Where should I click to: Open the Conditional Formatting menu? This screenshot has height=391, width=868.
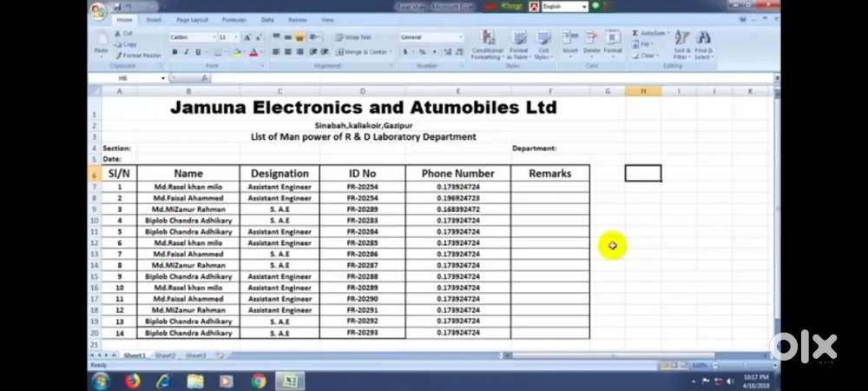488,45
